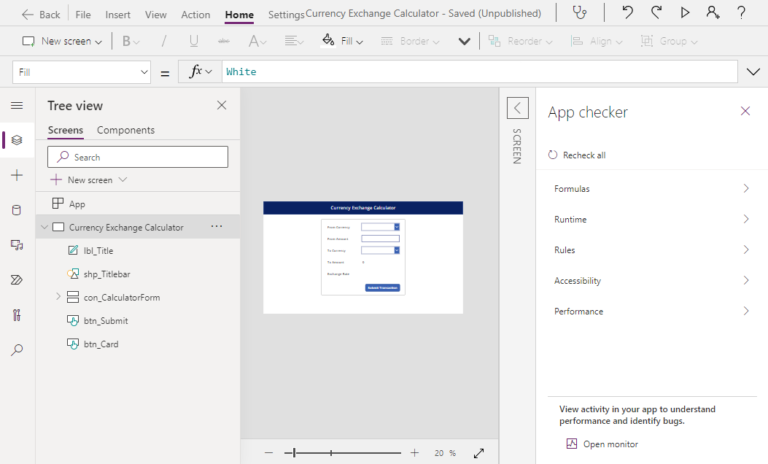Open the Search icon in left sidebar
Image resolution: width=768 pixels, height=464 pixels.
(16, 350)
